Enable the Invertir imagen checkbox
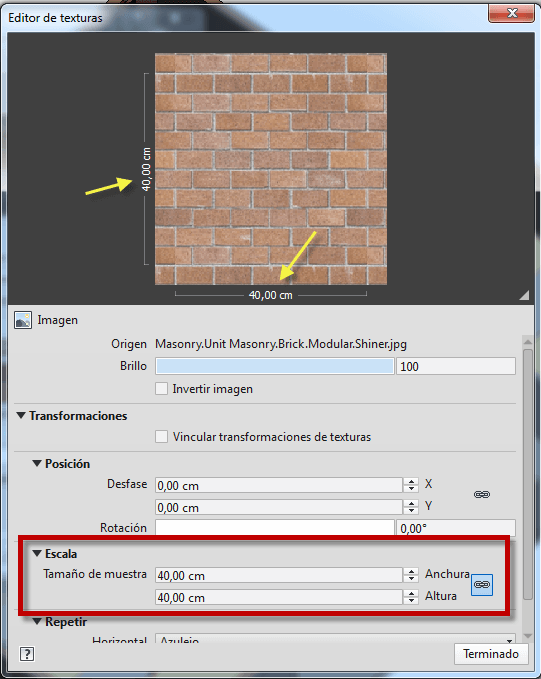 162,388
